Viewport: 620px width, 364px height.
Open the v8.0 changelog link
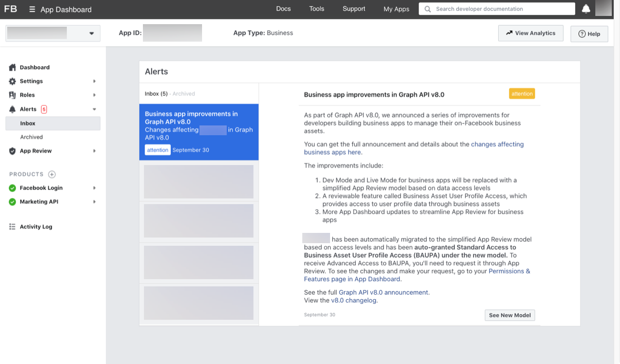tap(354, 301)
